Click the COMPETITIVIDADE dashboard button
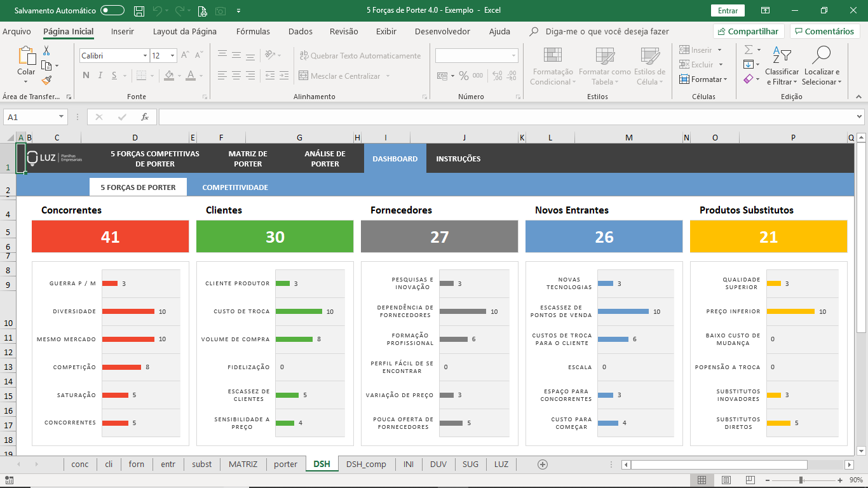Image resolution: width=868 pixels, height=488 pixels. [x=235, y=187]
